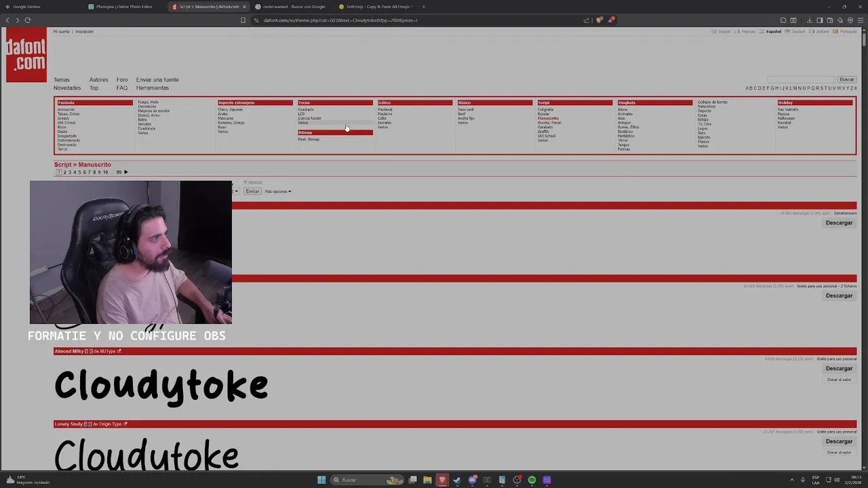Screen dimensions: 868x488
Task: Select Medieval Gótico category
Action: [384, 110]
